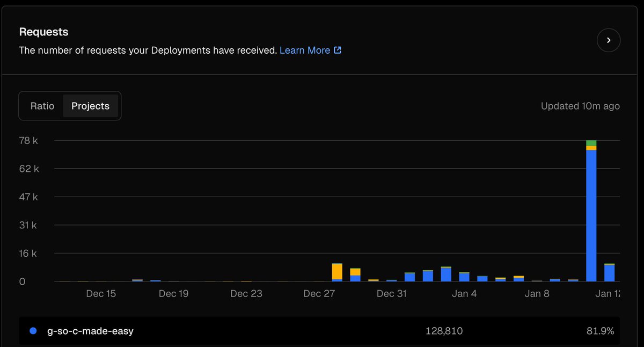Click the green segment atop the tallest bar

click(592, 143)
